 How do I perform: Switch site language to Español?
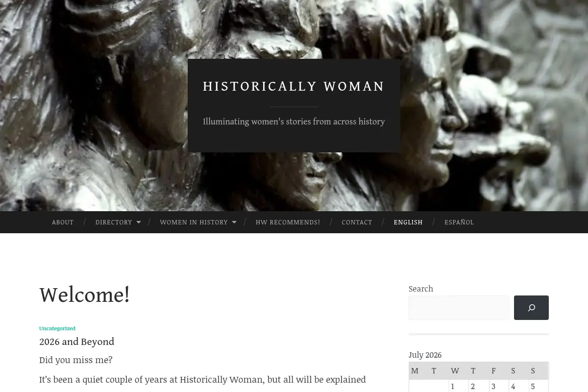[459, 222]
